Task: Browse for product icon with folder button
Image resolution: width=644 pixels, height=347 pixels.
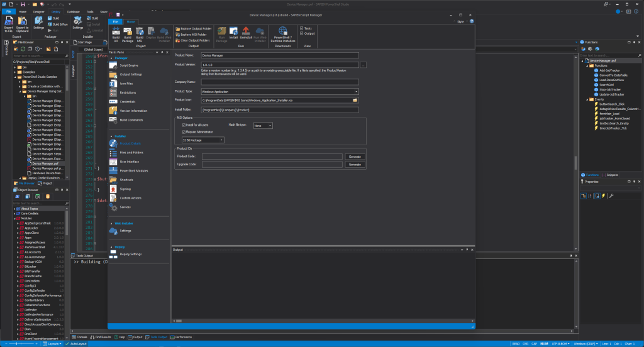Action: tap(355, 100)
